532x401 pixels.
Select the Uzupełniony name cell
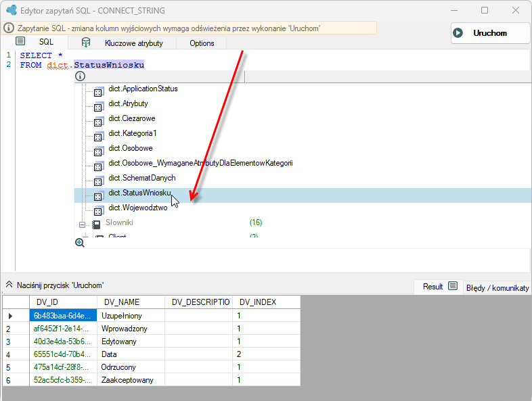(x=131, y=315)
